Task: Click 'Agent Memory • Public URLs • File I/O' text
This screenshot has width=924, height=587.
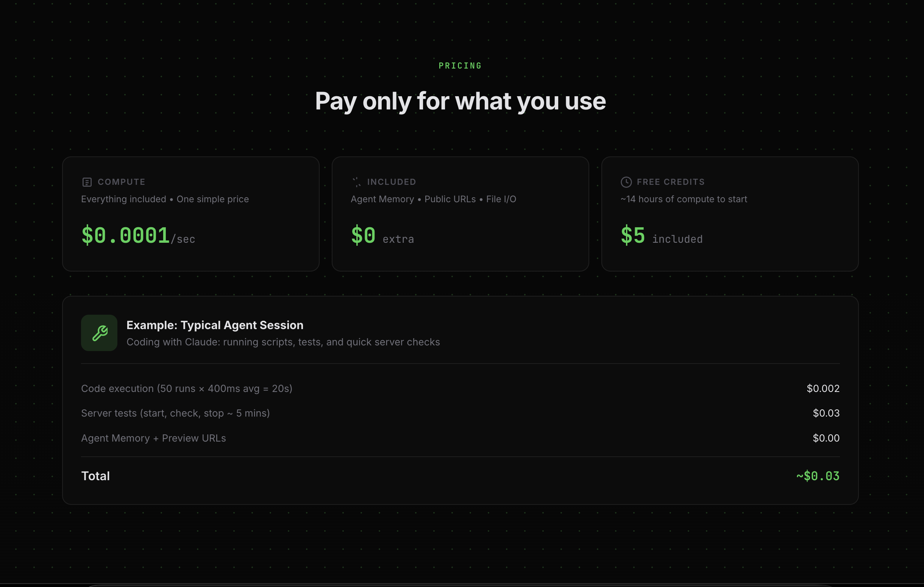Action: tap(433, 199)
